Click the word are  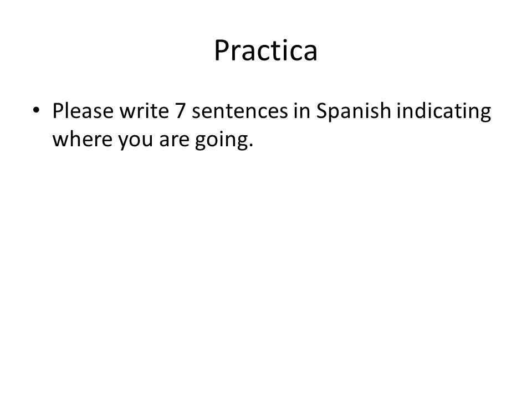point(174,140)
